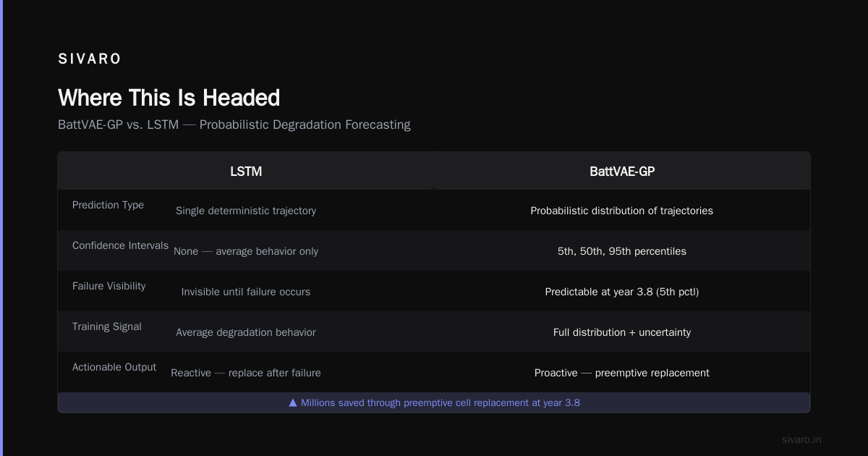Click the 'Prediction Type' row label
This screenshot has width=868, height=456.
coord(108,205)
